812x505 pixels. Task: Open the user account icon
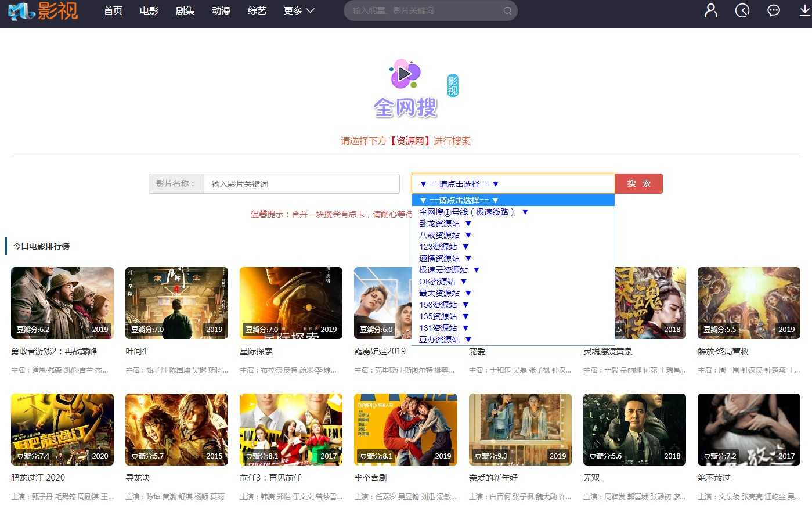pos(711,10)
